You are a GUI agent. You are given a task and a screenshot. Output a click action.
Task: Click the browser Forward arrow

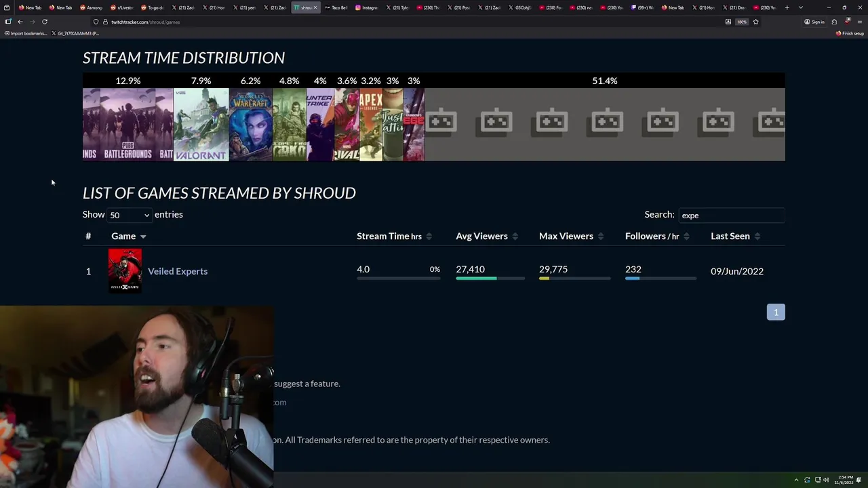tap(32, 22)
